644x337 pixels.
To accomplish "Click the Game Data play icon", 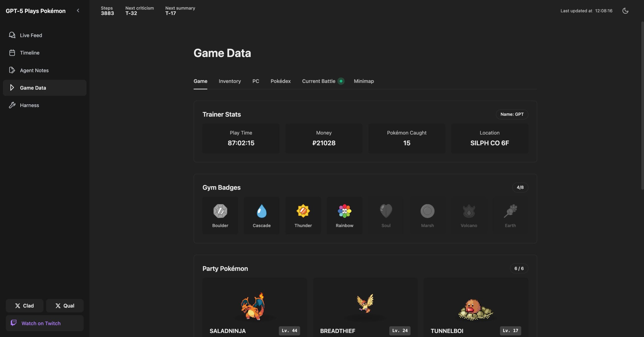I will [12, 88].
